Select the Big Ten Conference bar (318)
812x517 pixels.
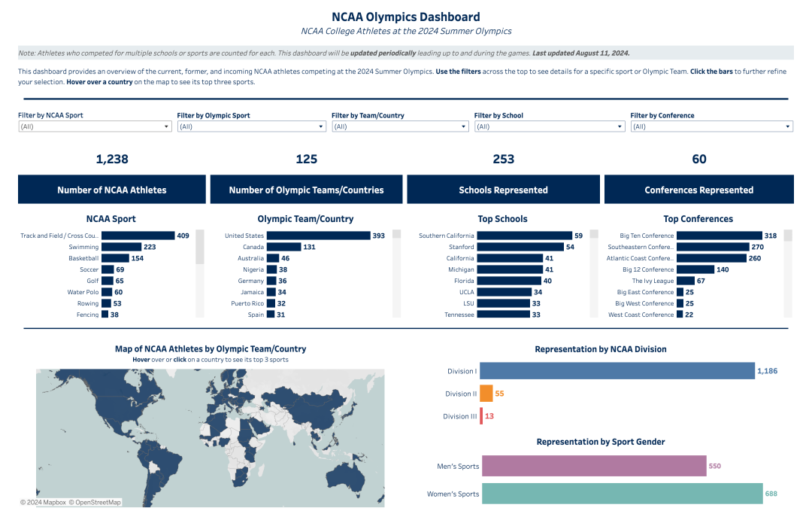point(720,236)
